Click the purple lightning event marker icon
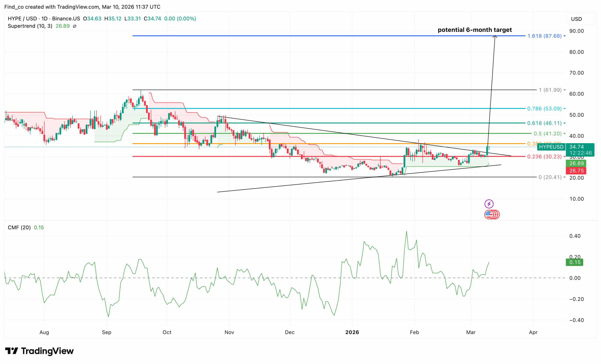This screenshot has width=601, height=364. (x=489, y=204)
